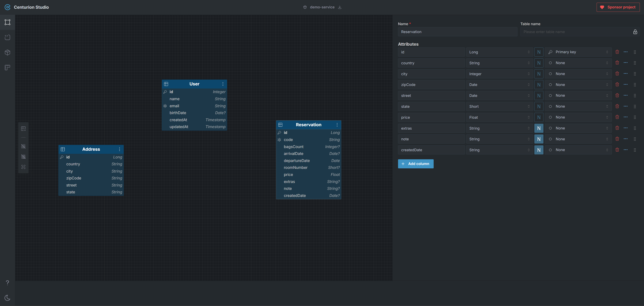This screenshot has height=306, width=644.
Task: Open the diagram editor sidebar icon
Action: 8,22
